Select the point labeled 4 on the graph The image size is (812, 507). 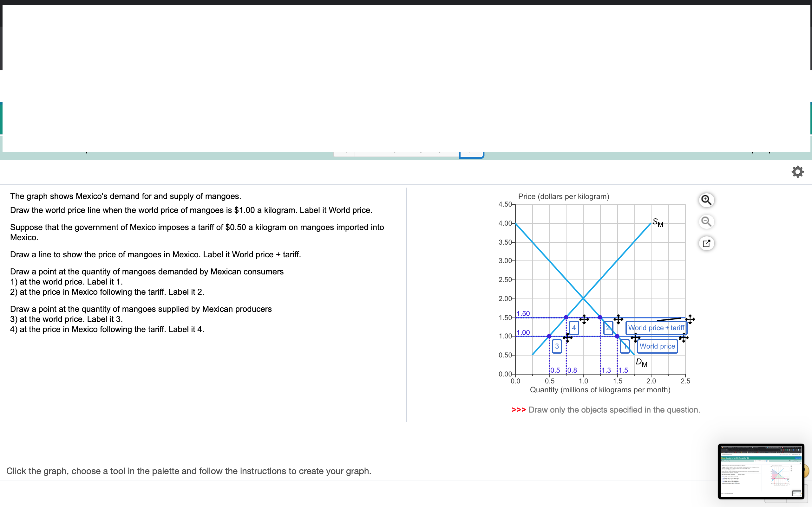click(574, 328)
